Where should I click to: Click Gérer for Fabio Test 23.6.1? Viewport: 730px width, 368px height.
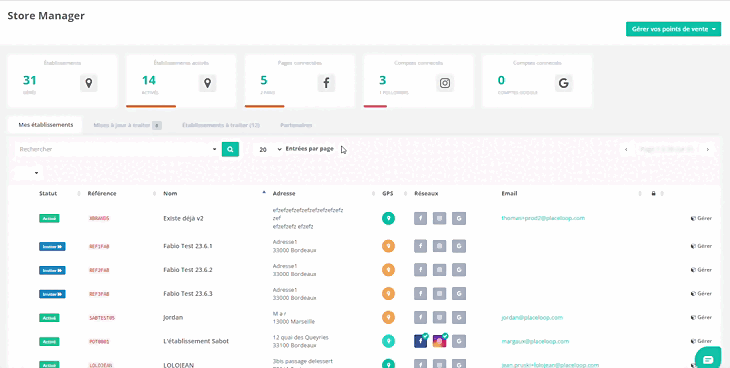coord(701,246)
